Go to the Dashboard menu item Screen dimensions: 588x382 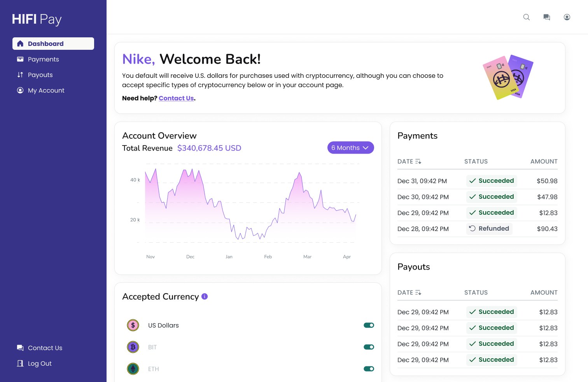(53, 44)
